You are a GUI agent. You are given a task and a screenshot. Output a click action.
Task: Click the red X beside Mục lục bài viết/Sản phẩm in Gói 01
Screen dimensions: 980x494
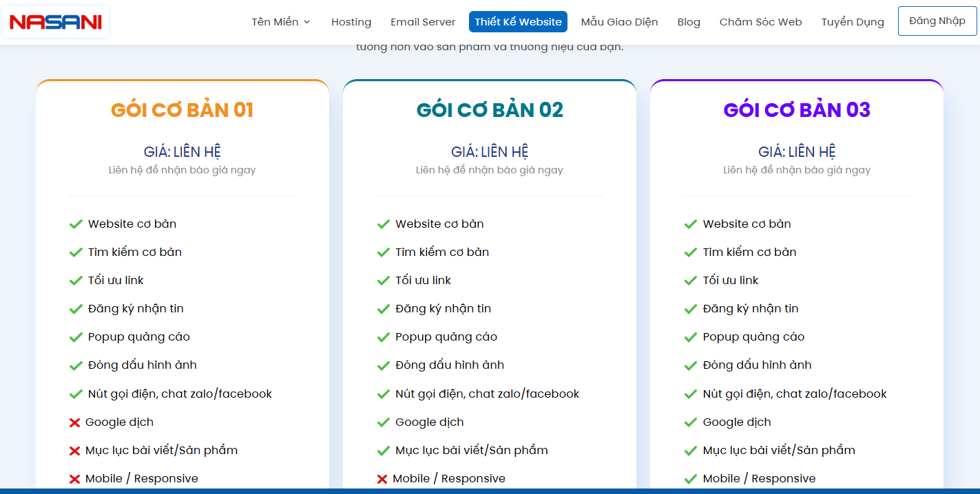point(74,450)
